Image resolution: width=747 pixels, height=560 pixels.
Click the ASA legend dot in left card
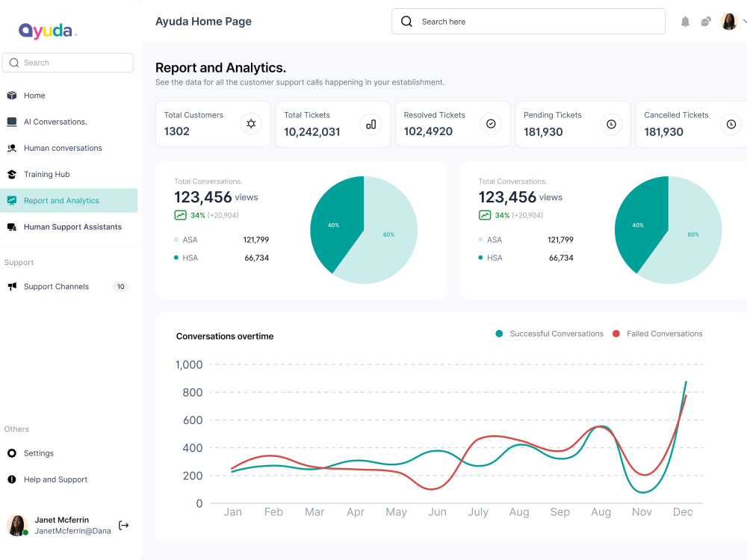(176, 240)
